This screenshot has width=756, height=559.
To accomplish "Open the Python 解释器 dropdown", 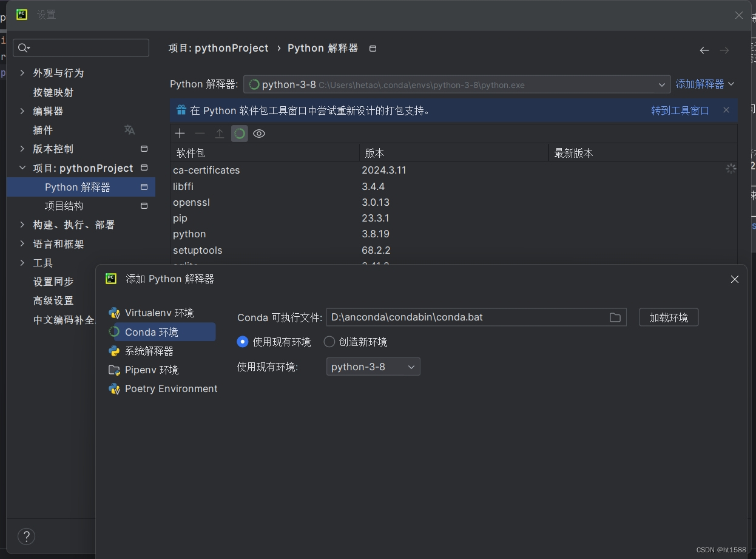I will (457, 84).
